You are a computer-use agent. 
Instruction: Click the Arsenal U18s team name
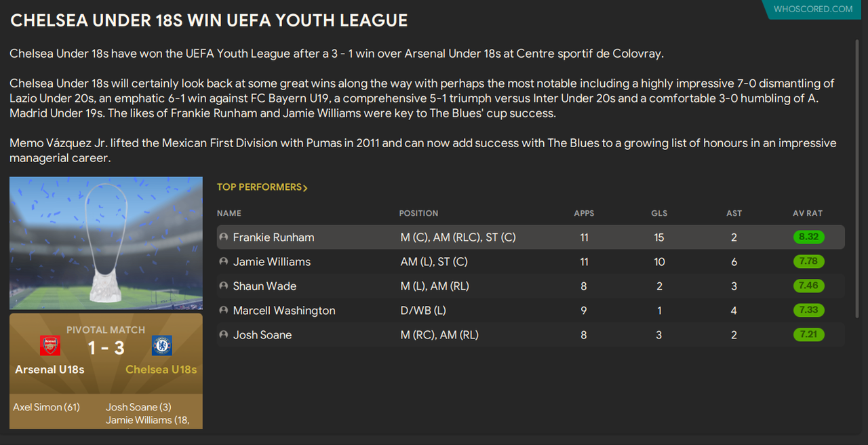point(50,370)
